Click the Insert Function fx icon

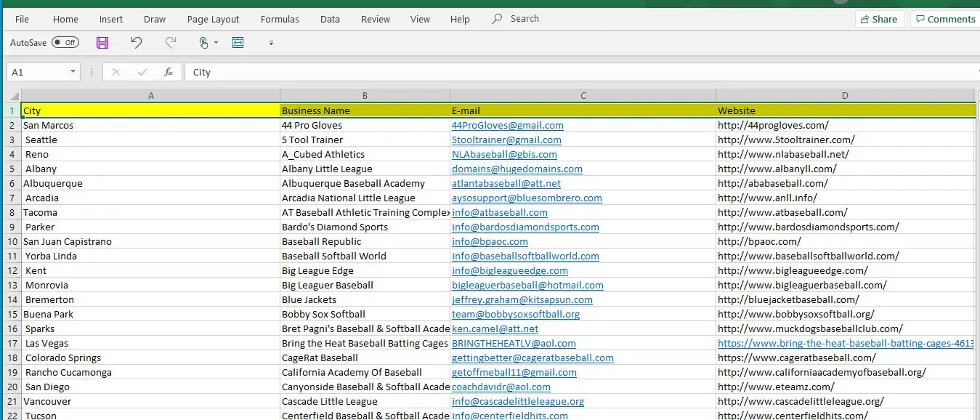click(x=169, y=72)
